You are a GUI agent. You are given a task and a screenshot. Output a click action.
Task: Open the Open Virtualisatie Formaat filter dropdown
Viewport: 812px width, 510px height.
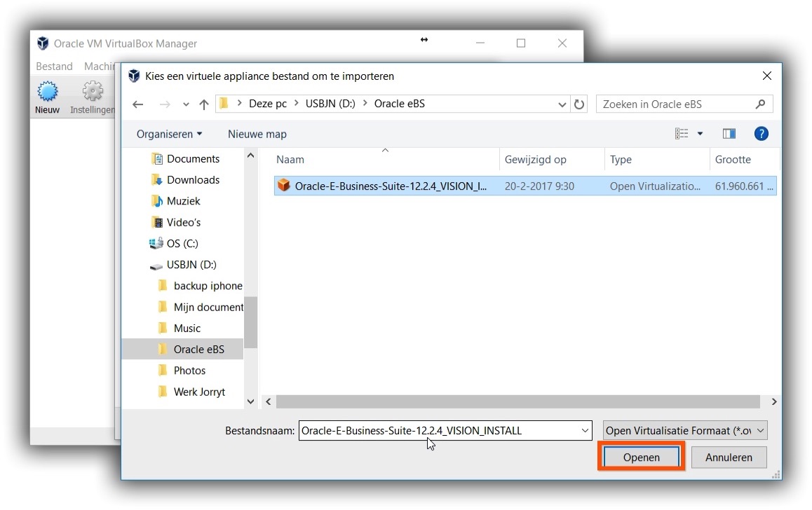684,431
